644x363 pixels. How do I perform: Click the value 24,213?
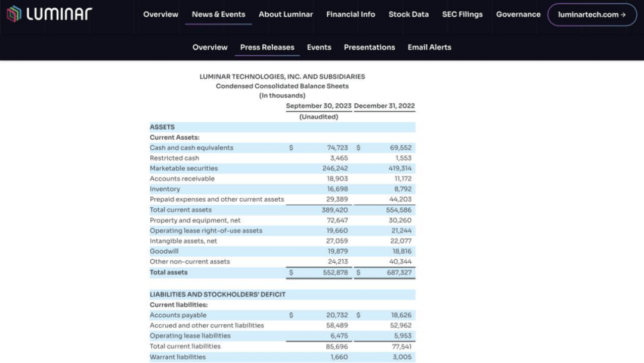(338, 262)
